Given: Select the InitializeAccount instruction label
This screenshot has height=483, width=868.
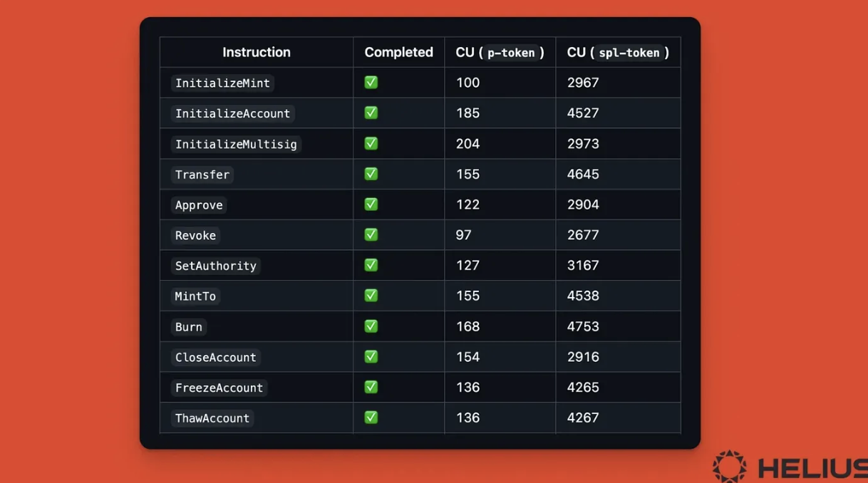Looking at the screenshot, I should coord(232,114).
